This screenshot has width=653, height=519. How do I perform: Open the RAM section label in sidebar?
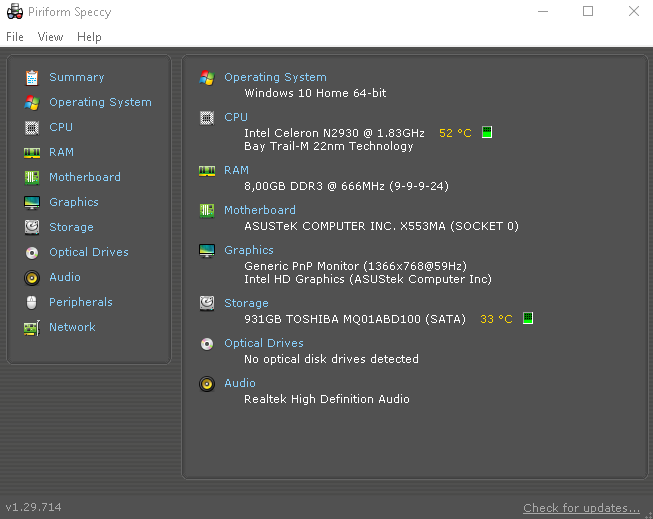coord(61,152)
